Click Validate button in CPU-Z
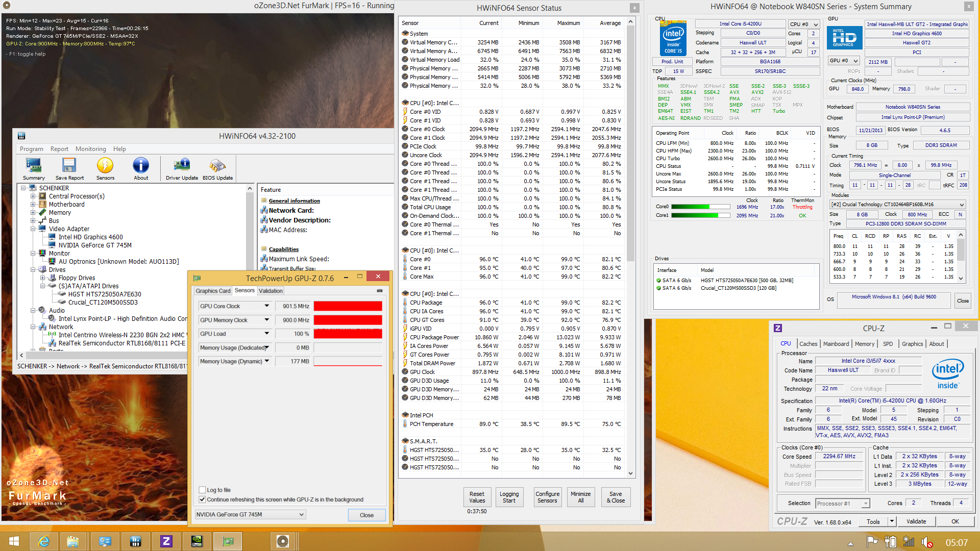 (x=916, y=521)
